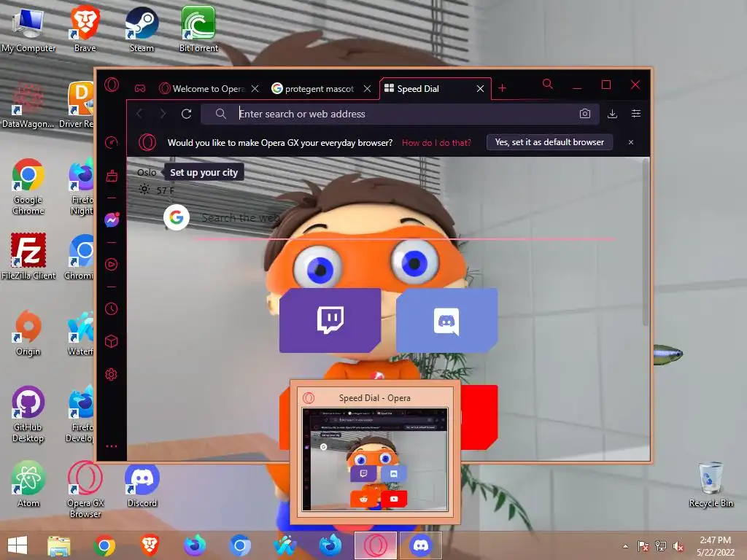The image size is (747, 560).
Task: Open Brave desktop shortcut
Action: [x=85, y=29]
